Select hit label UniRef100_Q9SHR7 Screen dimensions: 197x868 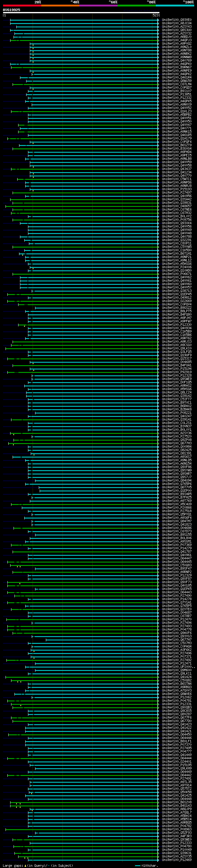(x=177, y=474)
